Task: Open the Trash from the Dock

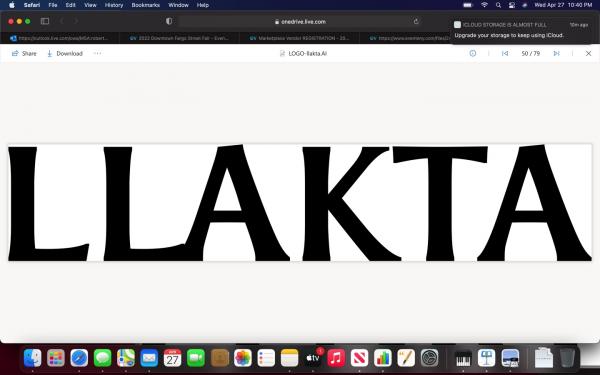Action: pos(567,358)
